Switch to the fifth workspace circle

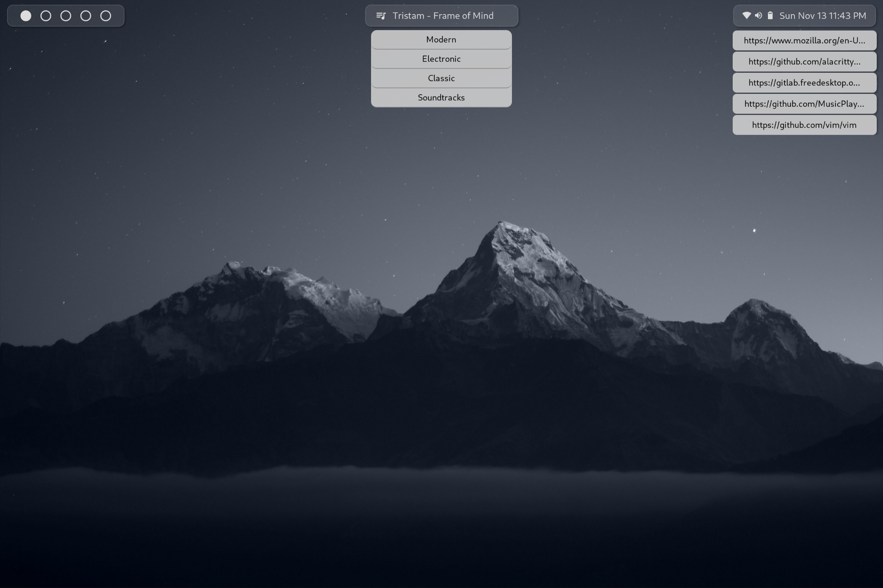pyautogui.click(x=106, y=16)
